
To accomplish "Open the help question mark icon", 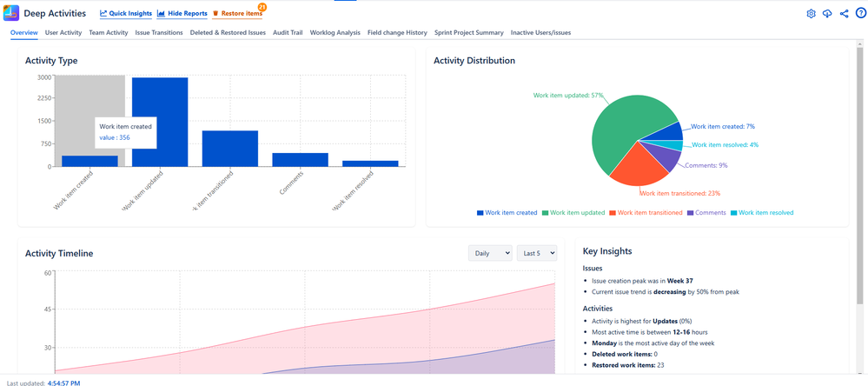I will click(860, 14).
